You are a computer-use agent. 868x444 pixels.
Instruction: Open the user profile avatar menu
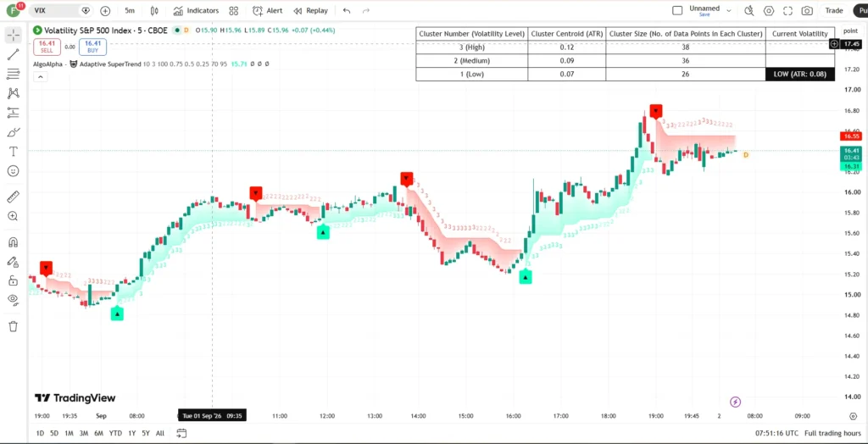[13, 10]
